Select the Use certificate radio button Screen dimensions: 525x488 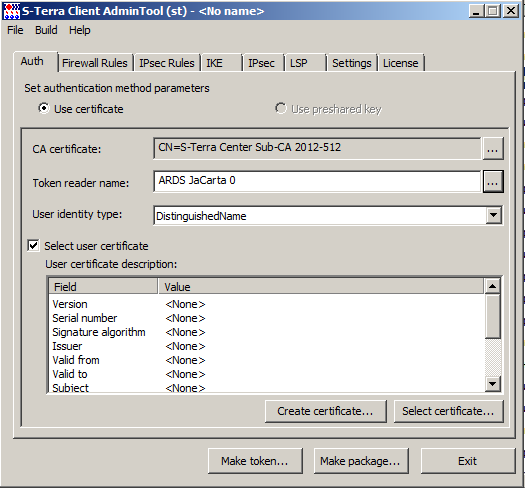point(44,108)
